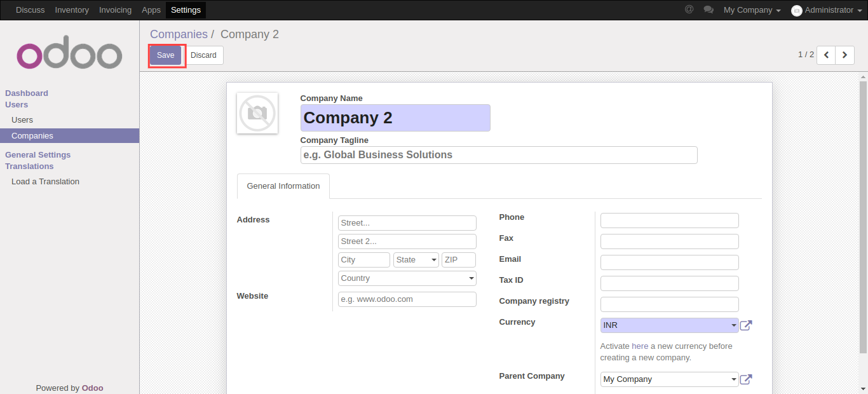Go to the next record arrow
Image resolution: width=868 pixels, height=394 pixels.
(x=844, y=55)
